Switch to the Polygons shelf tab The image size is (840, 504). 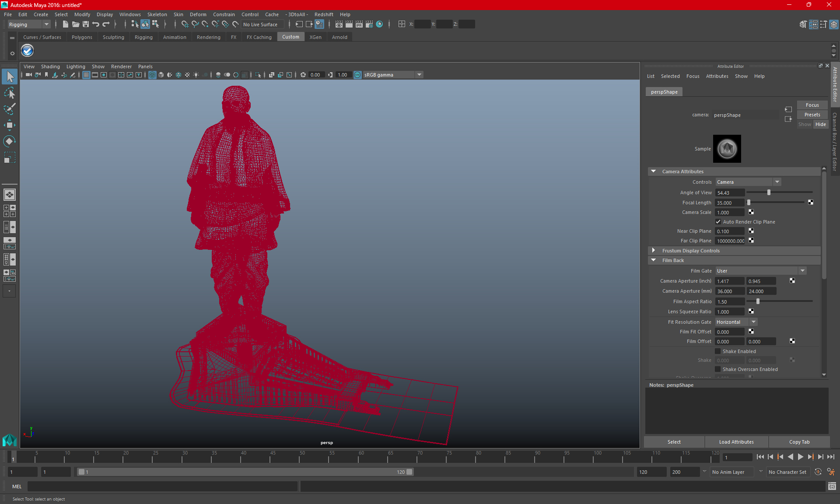click(x=82, y=37)
